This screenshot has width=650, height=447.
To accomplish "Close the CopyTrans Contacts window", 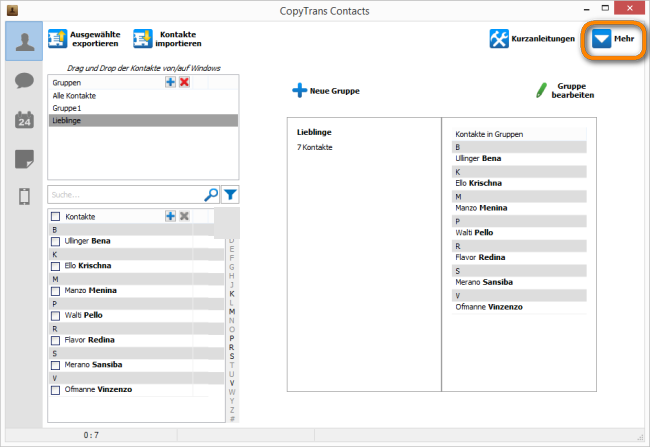I will 629,8.
